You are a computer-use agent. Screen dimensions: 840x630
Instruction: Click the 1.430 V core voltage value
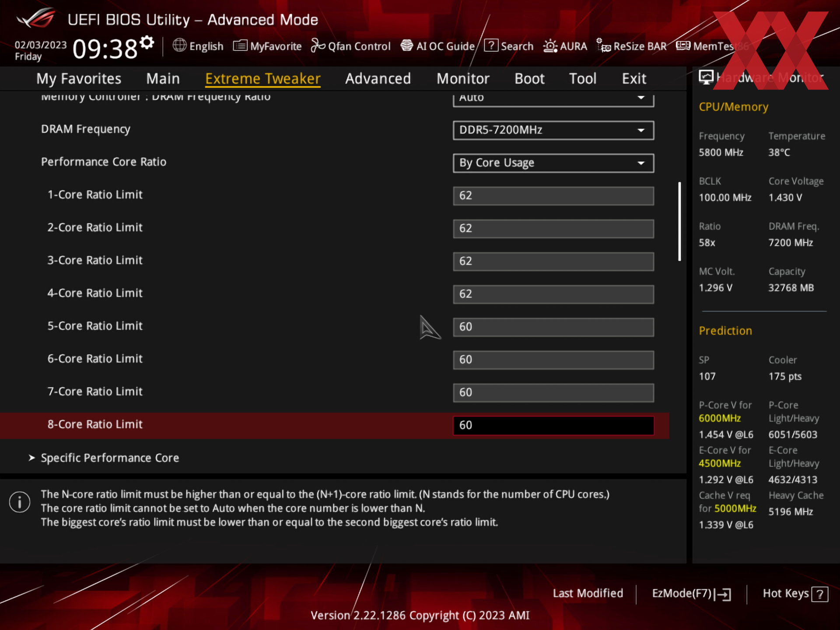tap(785, 198)
